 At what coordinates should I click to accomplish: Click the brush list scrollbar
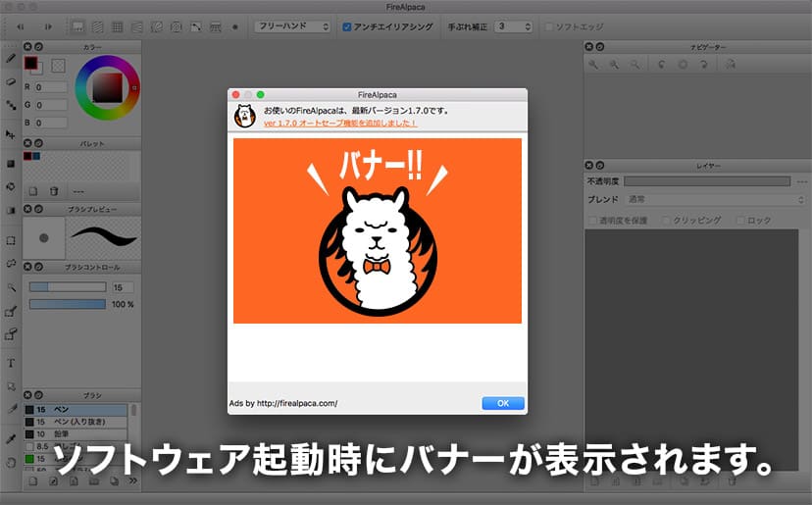pyautogui.click(x=134, y=410)
